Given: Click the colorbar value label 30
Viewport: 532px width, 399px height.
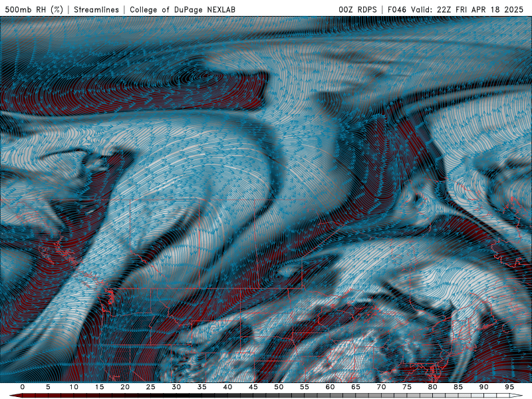Looking at the screenshot, I should click(x=176, y=387).
